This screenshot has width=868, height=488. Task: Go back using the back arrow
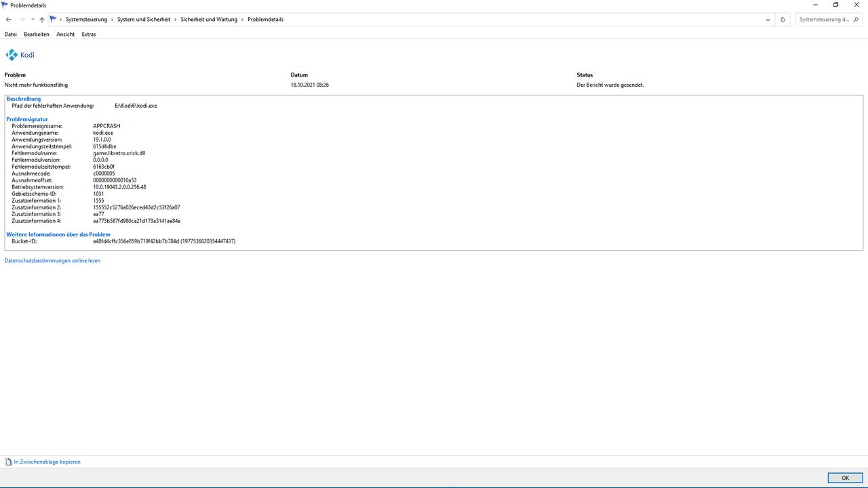(8, 20)
